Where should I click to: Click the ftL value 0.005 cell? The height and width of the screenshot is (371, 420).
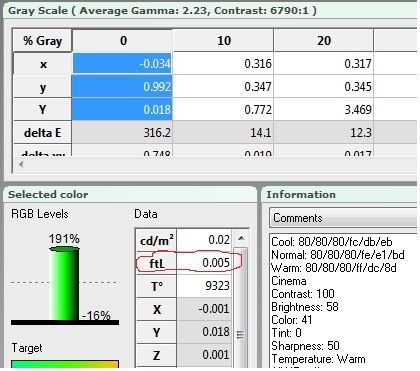pos(204,263)
